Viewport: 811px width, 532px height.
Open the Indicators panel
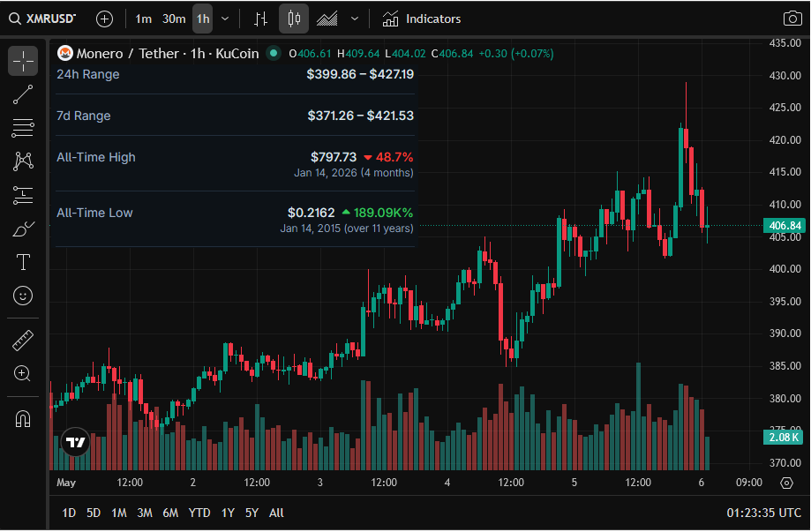[x=422, y=19]
